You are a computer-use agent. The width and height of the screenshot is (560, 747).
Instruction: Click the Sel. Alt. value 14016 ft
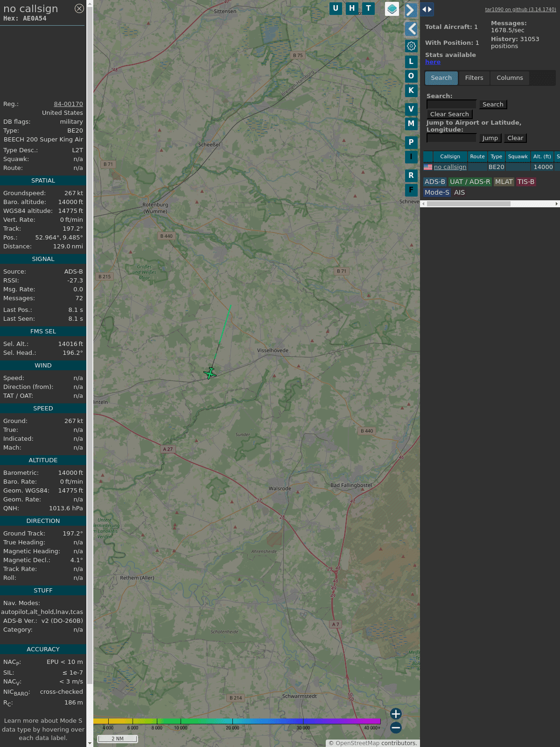tap(70, 344)
